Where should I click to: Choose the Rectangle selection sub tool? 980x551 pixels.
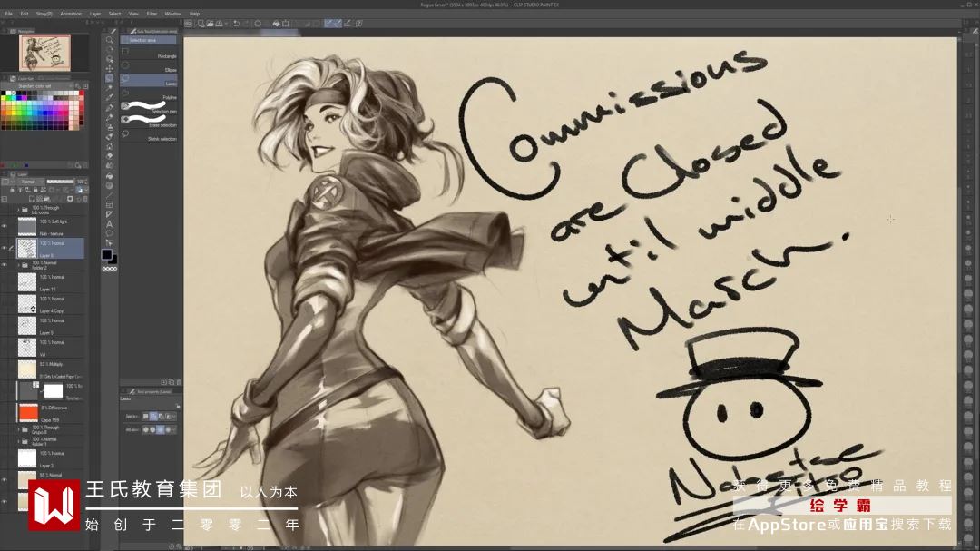pos(150,53)
